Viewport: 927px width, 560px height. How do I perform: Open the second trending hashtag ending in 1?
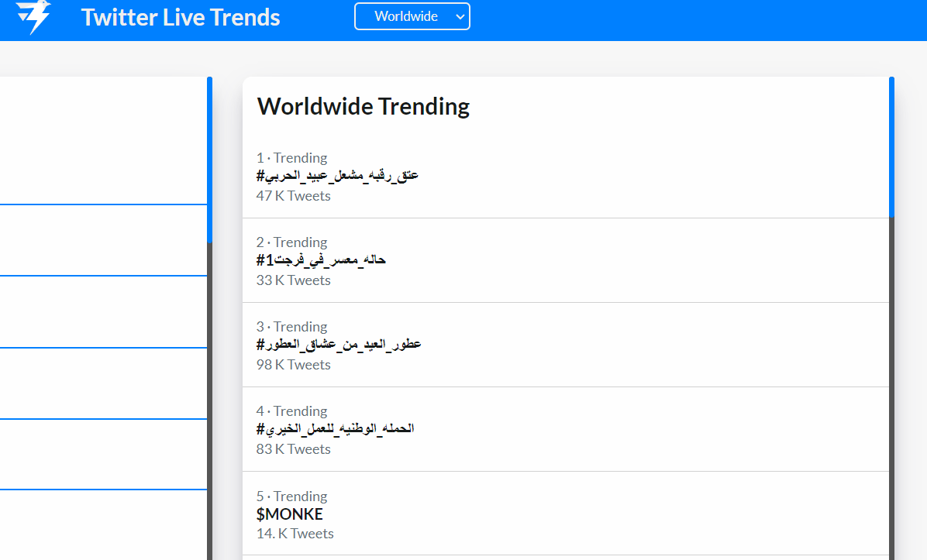tap(320, 260)
